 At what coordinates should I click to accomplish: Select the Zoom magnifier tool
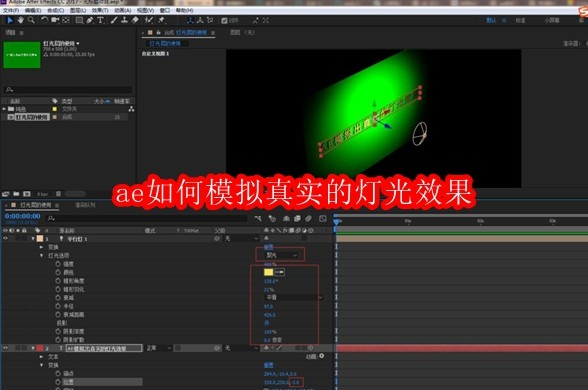click(x=32, y=20)
